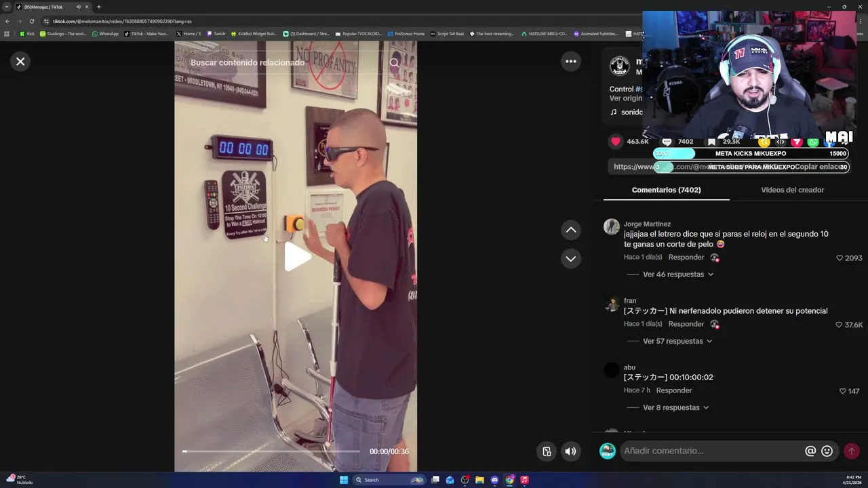Open the PreSonus Home bookmark

[406, 33]
